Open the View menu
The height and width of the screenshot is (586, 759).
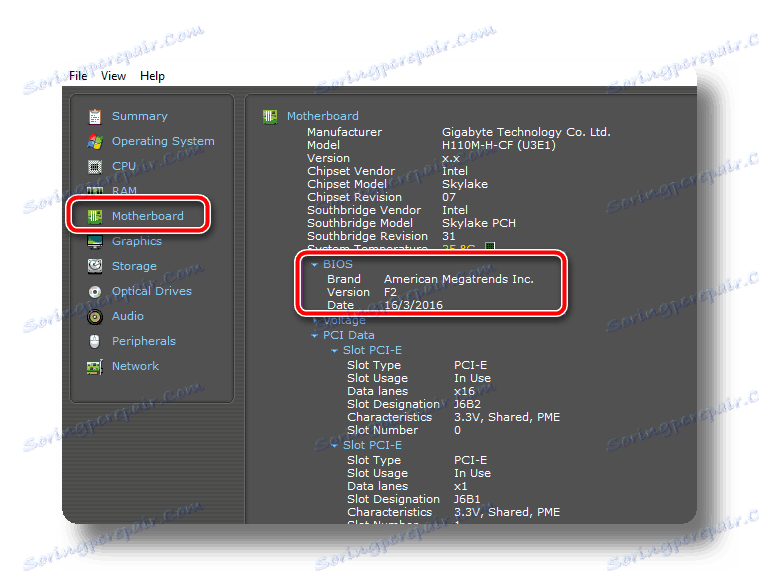pyautogui.click(x=113, y=76)
